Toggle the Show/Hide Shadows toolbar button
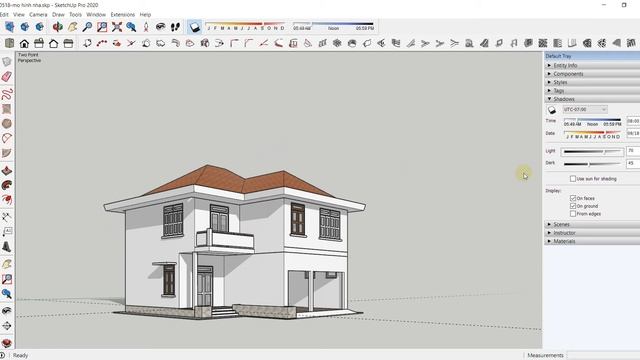This screenshot has width=640, height=360. pyautogui.click(x=195, y=27)
